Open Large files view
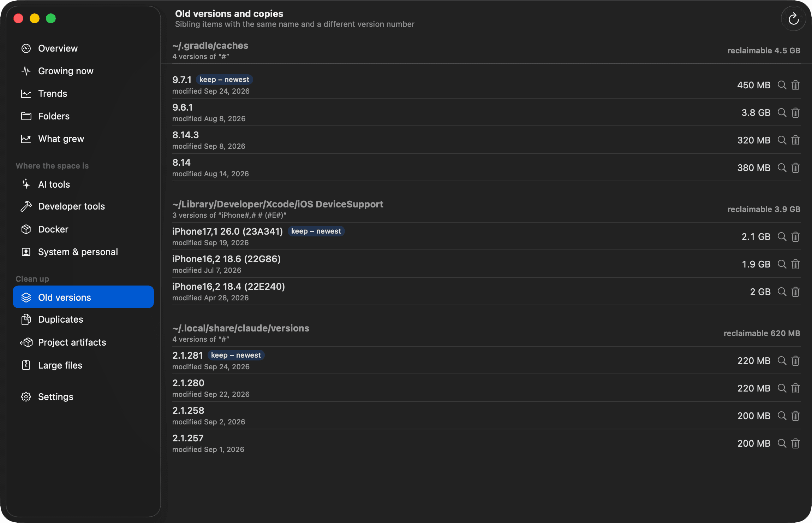 83,365
